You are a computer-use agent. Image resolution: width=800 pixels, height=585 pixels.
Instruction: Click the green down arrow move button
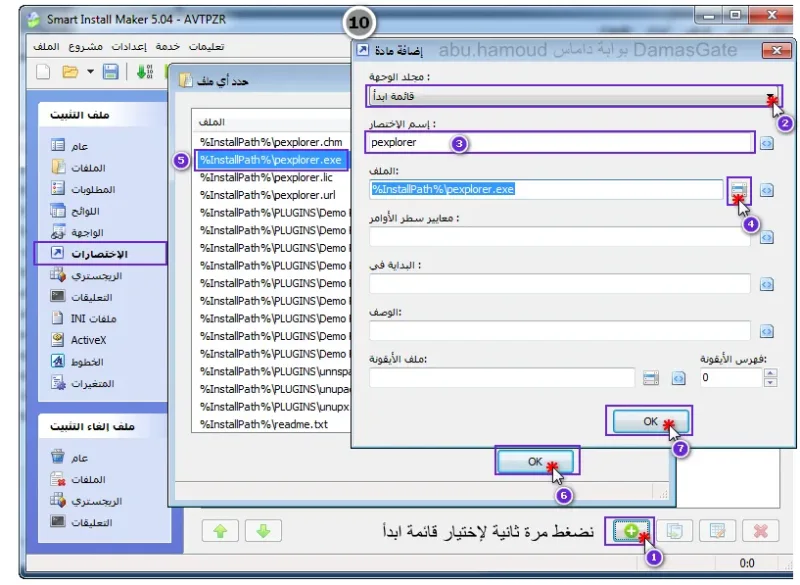tap(263, 531)
